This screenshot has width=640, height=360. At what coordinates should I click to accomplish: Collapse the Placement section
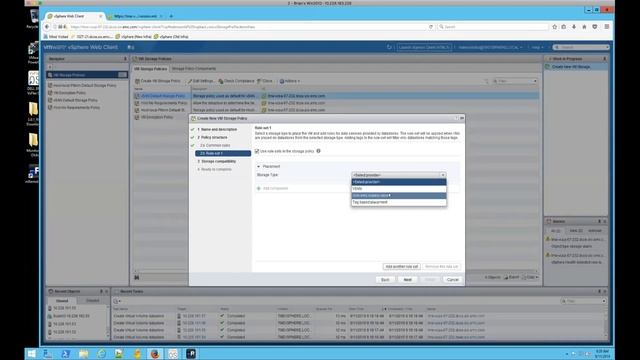[258, 167]
